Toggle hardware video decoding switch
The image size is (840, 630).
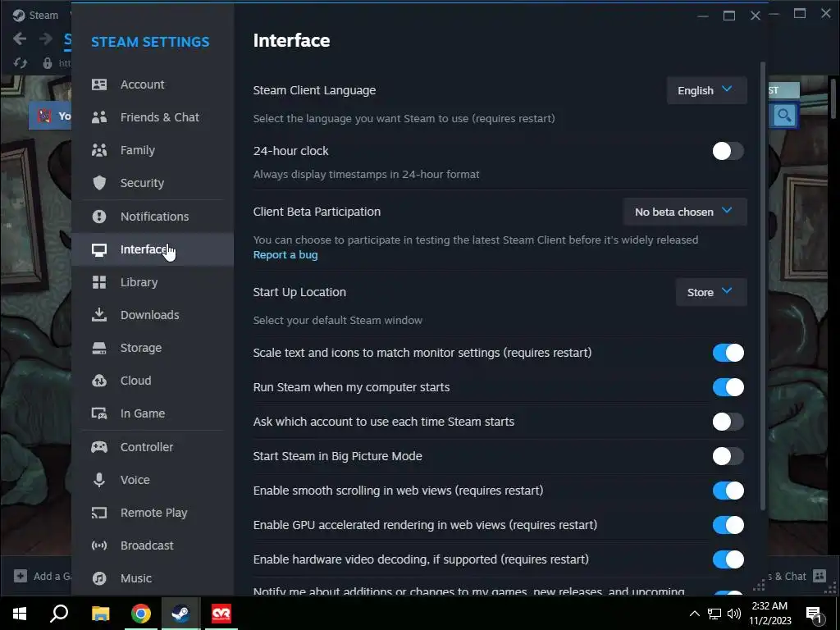(728, 559)
